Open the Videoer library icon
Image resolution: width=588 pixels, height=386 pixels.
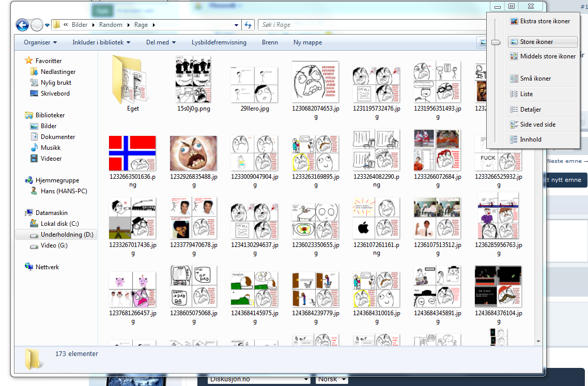point(34,159)
